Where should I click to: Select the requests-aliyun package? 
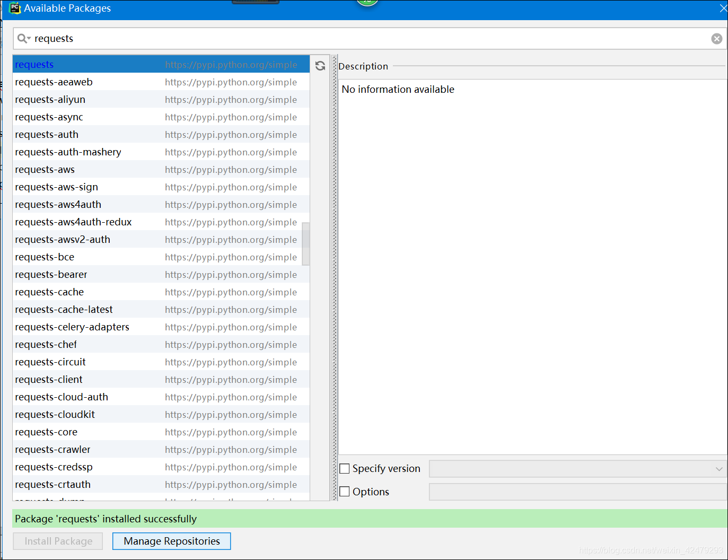161,100
